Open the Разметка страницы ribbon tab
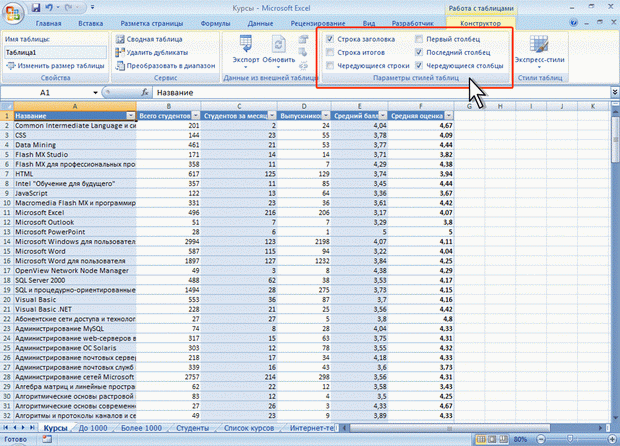This screenshot has width=620, height=446. pos(152,23)
